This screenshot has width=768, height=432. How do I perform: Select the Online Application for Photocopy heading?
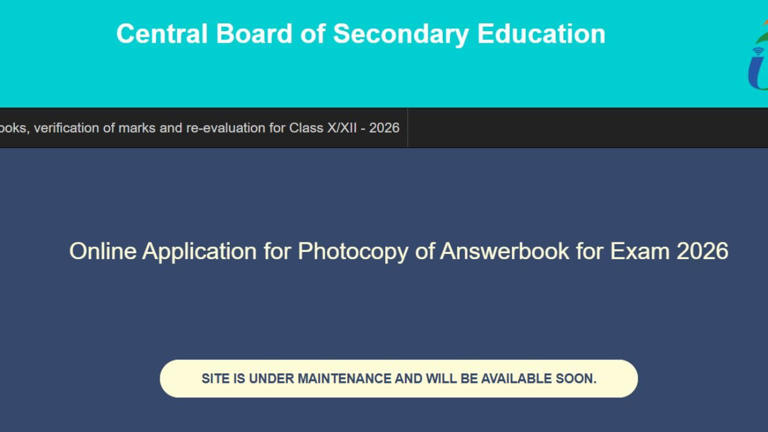pyautogui.click(x=399, y=251)
